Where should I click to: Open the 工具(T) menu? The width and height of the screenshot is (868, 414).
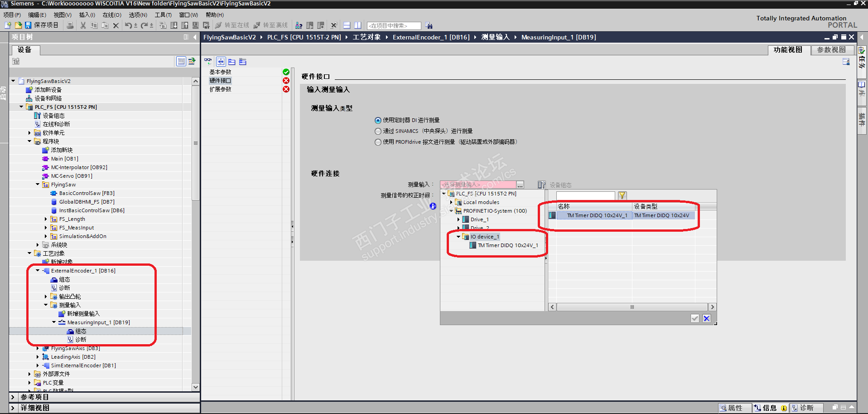coord(163,15)
